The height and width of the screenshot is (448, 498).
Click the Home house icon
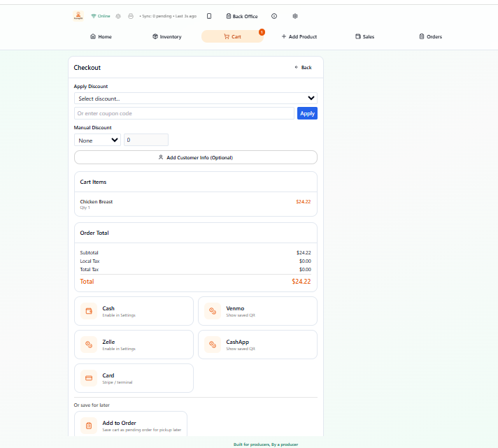coord(93,36)
